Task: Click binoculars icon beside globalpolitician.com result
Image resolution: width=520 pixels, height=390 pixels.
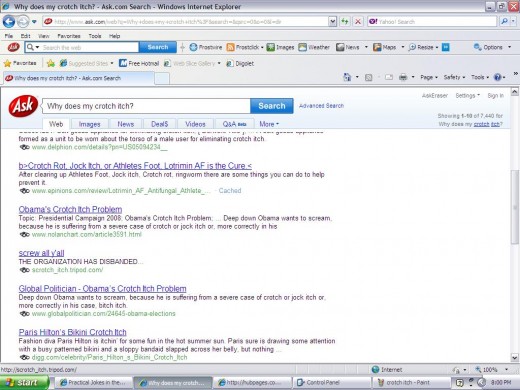Action: pyautogui.click(x=25, y=314)
